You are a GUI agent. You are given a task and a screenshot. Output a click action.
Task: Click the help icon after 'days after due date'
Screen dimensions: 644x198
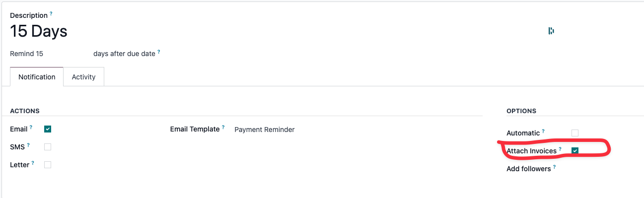[159, 52]
